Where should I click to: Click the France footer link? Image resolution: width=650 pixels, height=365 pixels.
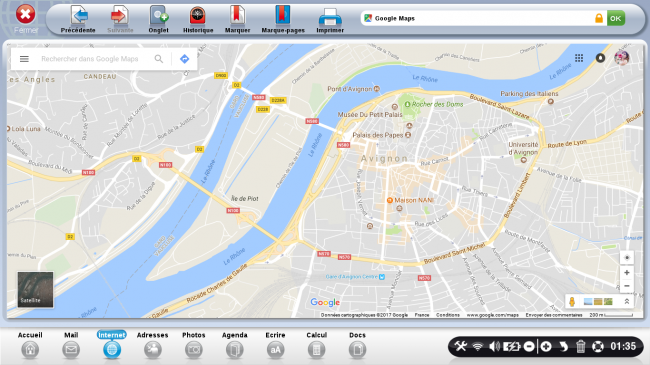click(x=422, y=315)
